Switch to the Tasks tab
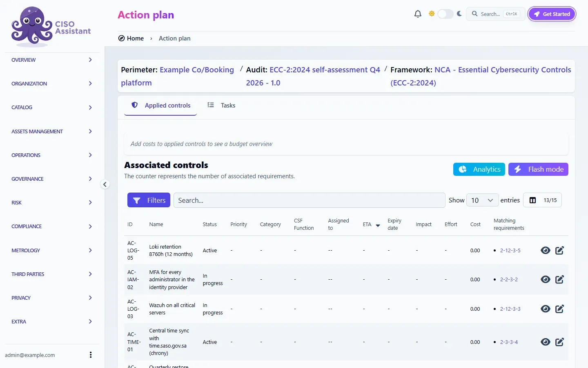588x368 pixels. click(221, 105)
